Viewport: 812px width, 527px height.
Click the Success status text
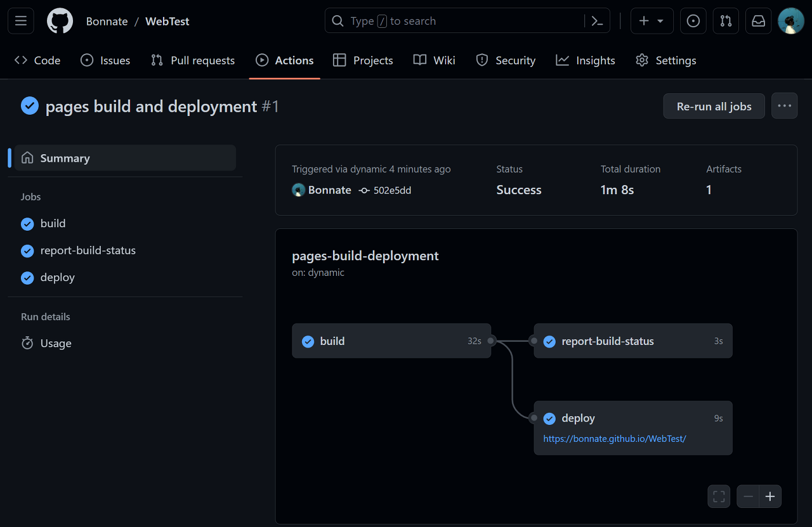coord(519,190)
